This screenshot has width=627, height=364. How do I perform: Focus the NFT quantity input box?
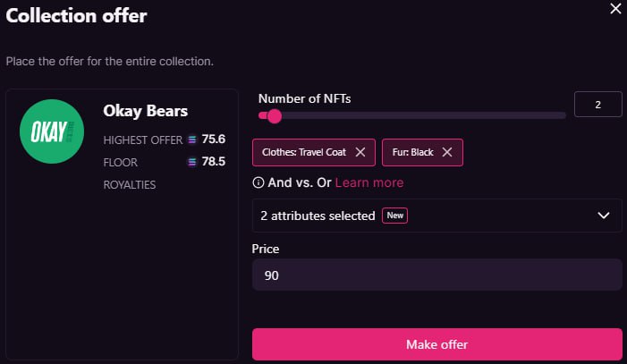597,106
